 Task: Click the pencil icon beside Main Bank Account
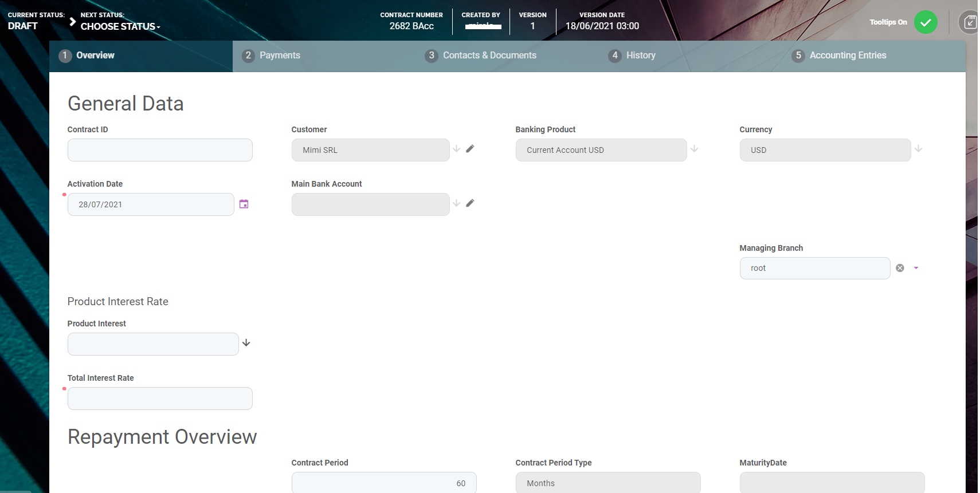[x=470, y=203]
